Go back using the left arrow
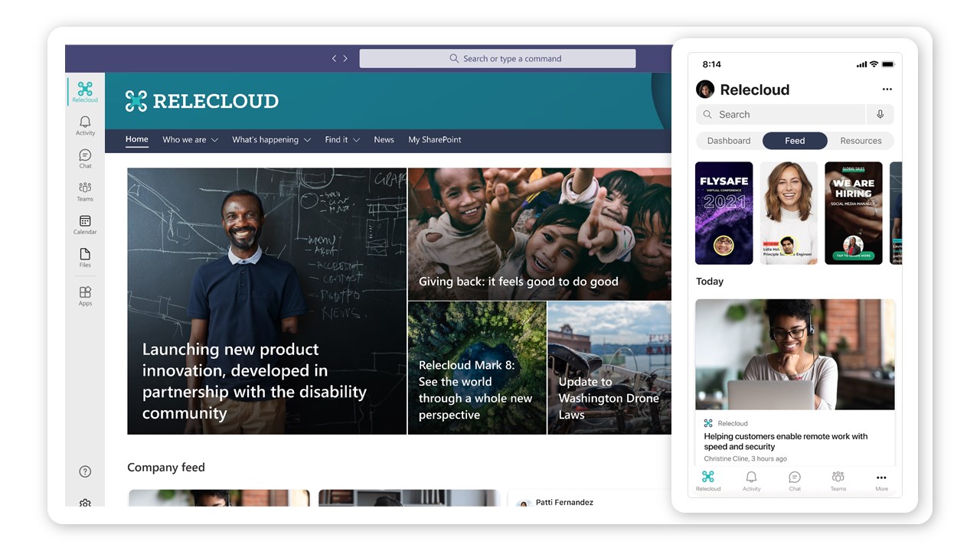The image size is (980, 551). [x=334, y=58]
